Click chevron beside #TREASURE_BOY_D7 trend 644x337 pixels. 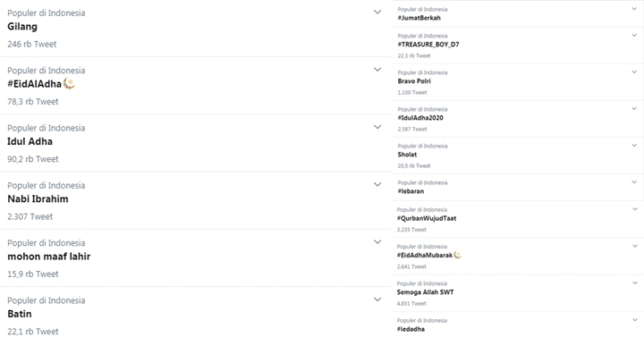point(634,35)
